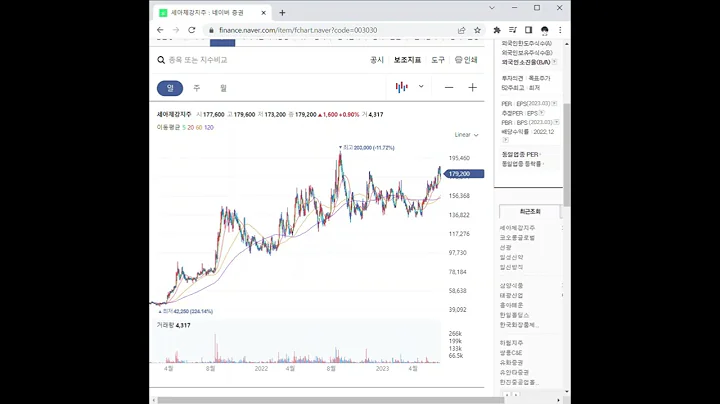The height and width of the screenshot is (404, 720).
Task: Zoom in chart with plus icon
Action: (x=472, y=87)
